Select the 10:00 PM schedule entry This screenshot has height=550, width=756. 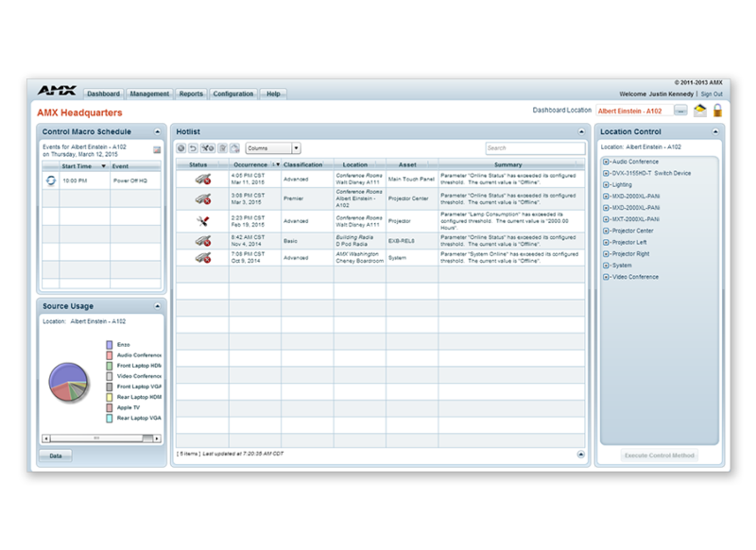[75, 180]
